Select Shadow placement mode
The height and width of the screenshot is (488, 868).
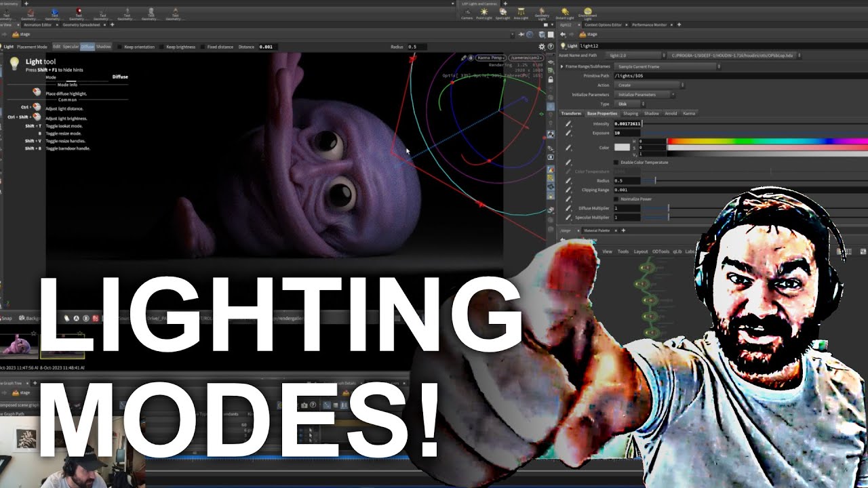(103, 47)
